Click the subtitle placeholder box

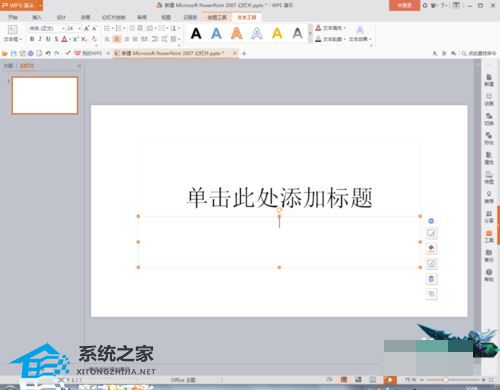click(x=279, y=242)
